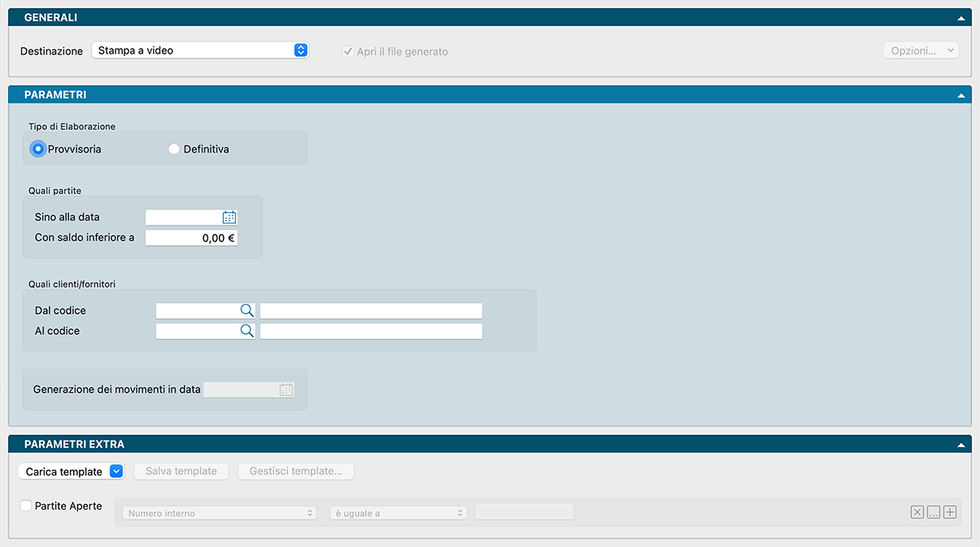Click the Gestisci template button
Screen dimensions: 980x547
click(296, 471)
